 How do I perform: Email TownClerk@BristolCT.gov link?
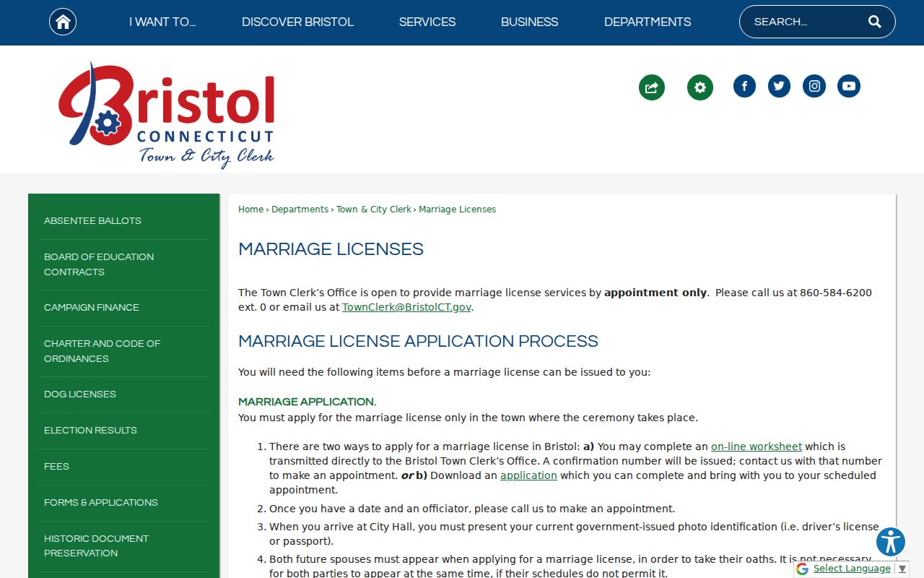pyautogui.click(x=406, y=307)
